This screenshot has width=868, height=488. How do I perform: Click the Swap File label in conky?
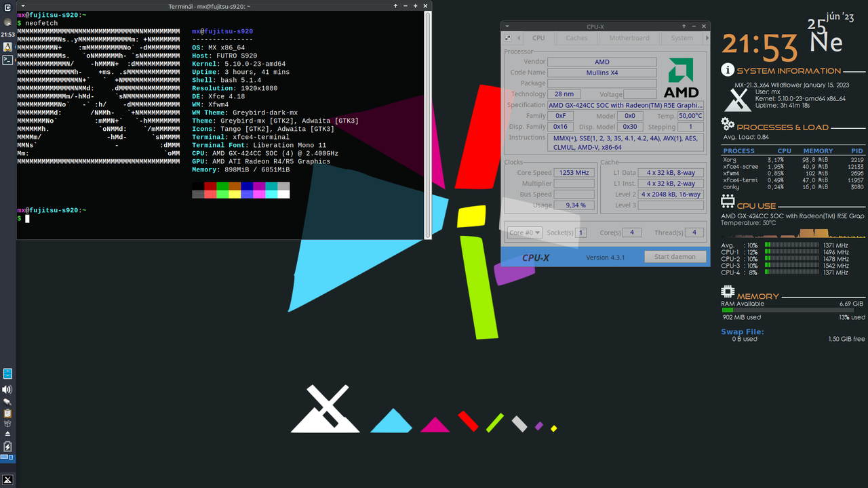742,331
